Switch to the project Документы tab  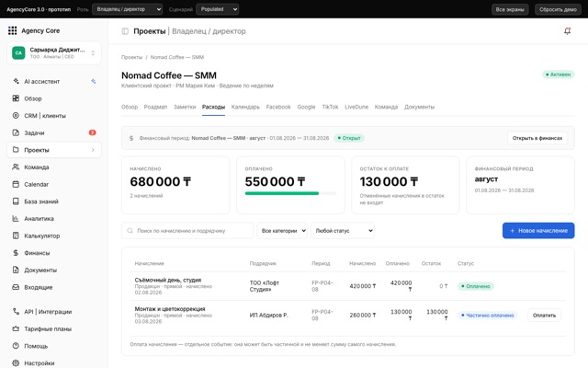(419, 107)
